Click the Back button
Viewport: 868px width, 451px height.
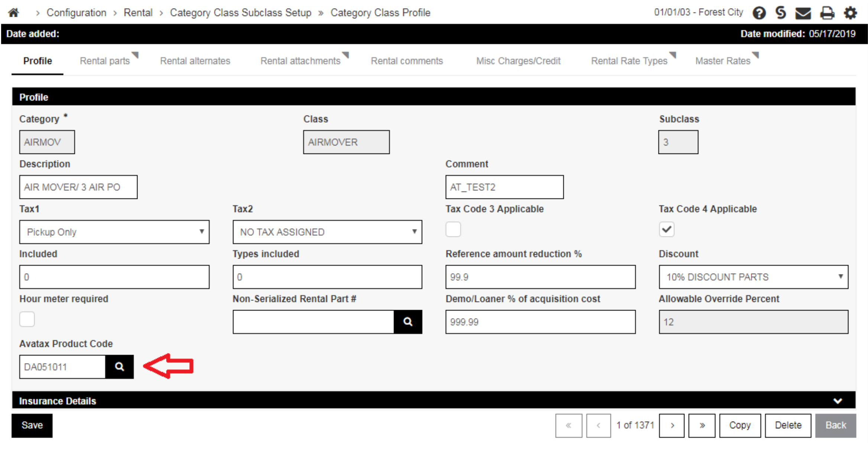tap(836, 426)
